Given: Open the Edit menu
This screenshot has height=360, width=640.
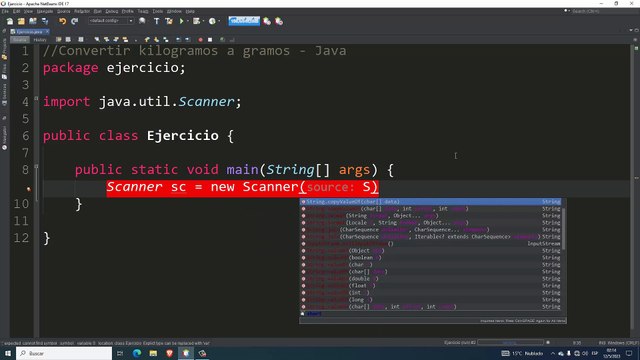Looking at the screenshot, I should coord(17,11).
